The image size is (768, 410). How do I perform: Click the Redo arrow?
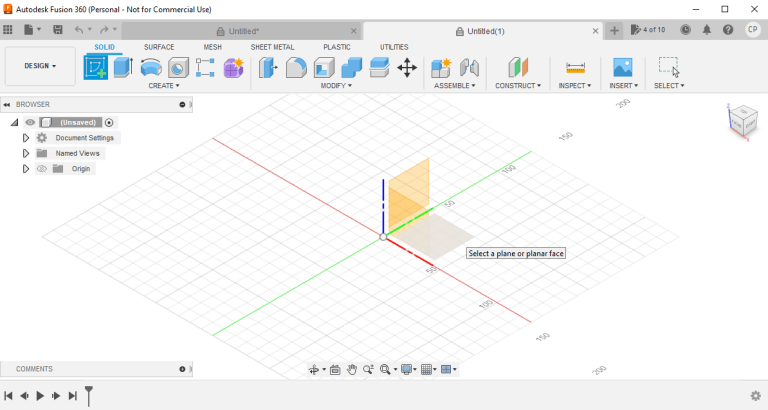tap(104, 30)
